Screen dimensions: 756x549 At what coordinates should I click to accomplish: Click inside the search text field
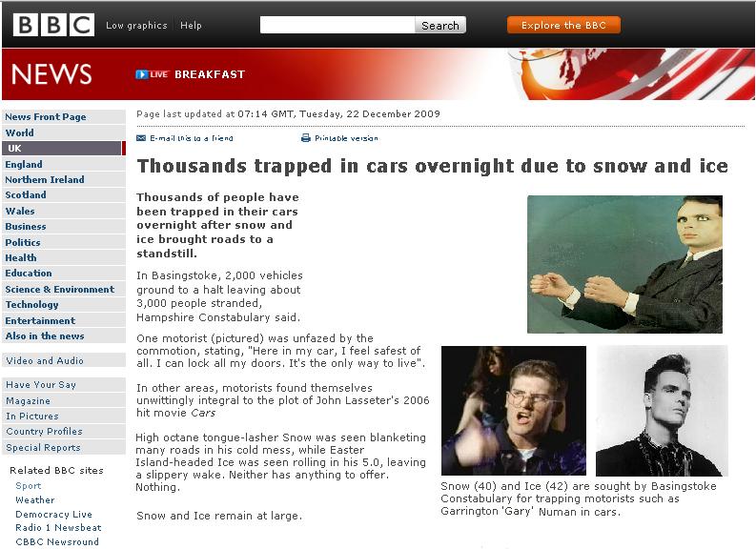point(337,25)
